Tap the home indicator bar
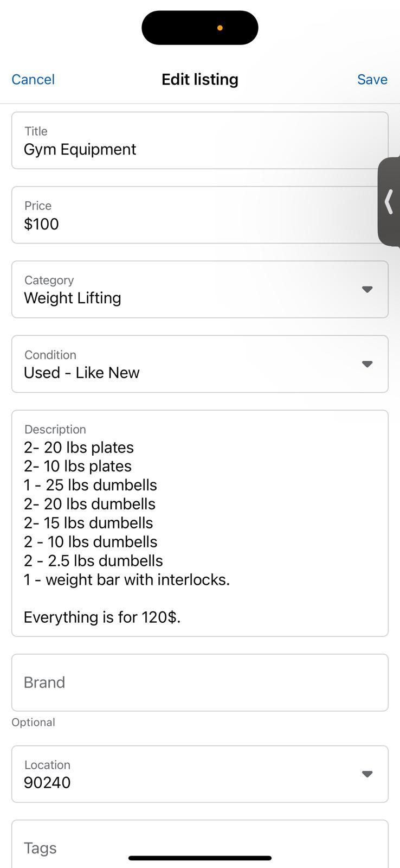Viewport: 400px width, 868px height. 199,858
